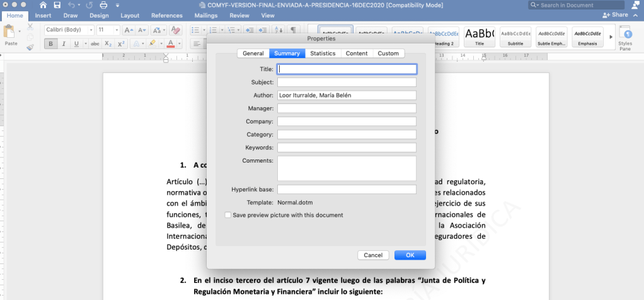The width and height of the screenshot is (644, 300).
Task: Click the Show paragraph marks icon
Action: coord(293,30)
